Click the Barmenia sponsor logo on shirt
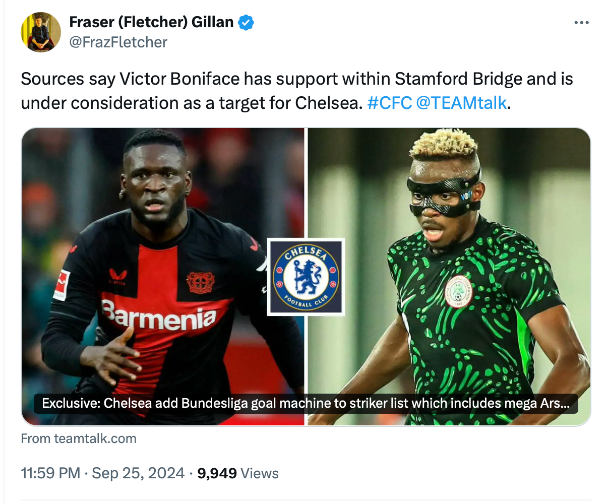The height and width of the screenshot is (504, 607). point(158,318)
